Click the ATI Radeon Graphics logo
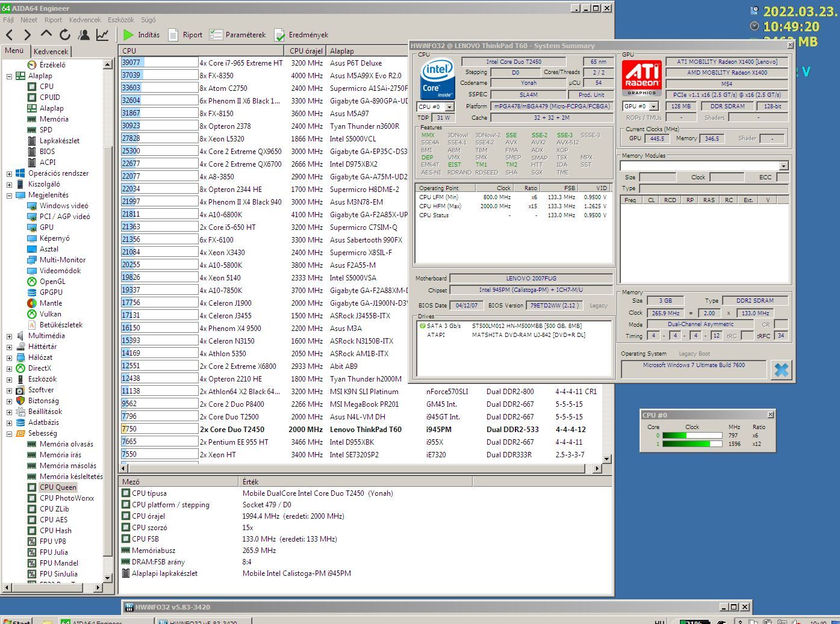 642,79
